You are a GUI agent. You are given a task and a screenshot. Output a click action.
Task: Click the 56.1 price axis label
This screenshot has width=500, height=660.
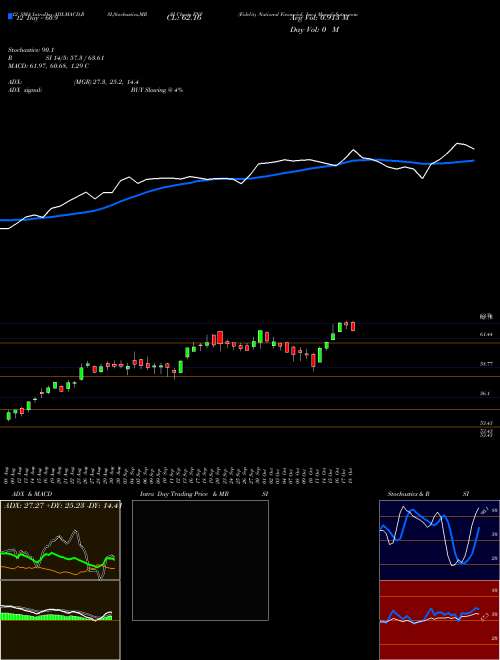tap(485, 393)
